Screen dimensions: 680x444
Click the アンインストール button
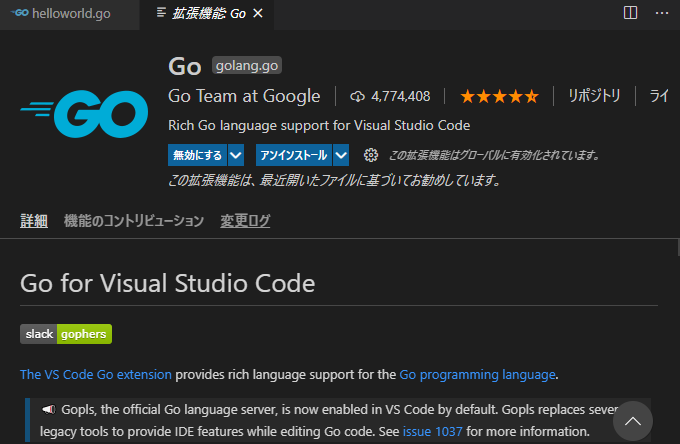pyautogui.click(x=294, y=155)
